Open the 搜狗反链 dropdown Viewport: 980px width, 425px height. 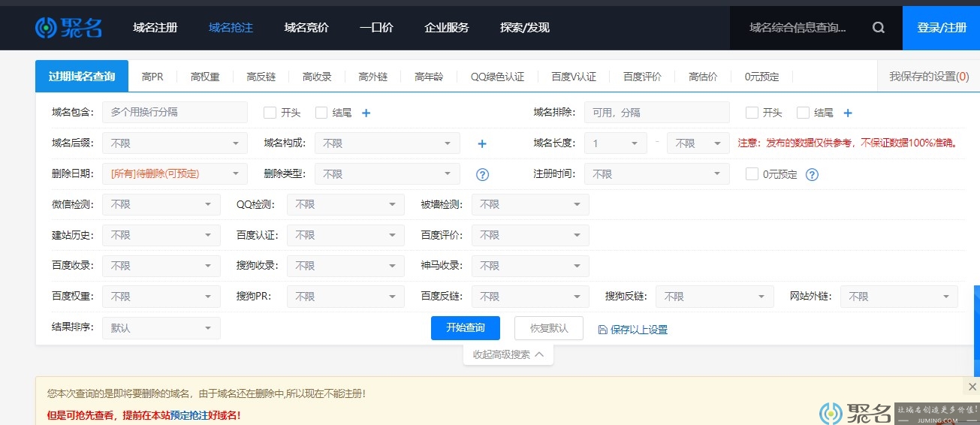point(715,297)
